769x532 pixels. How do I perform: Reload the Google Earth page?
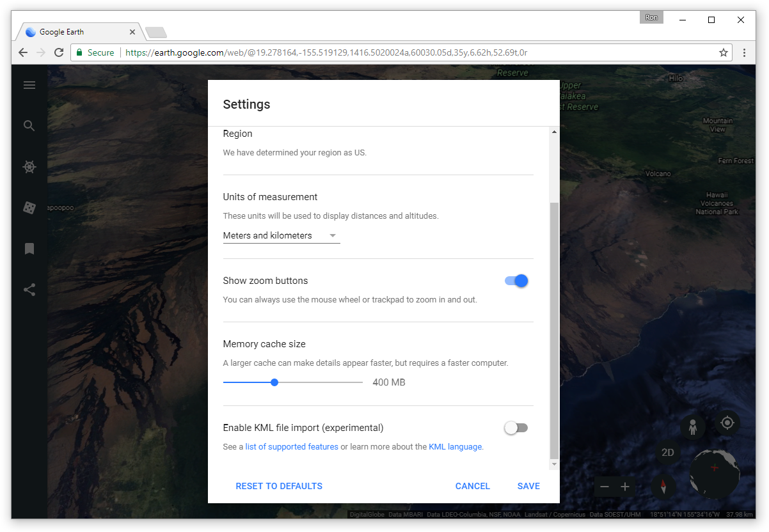58,52
